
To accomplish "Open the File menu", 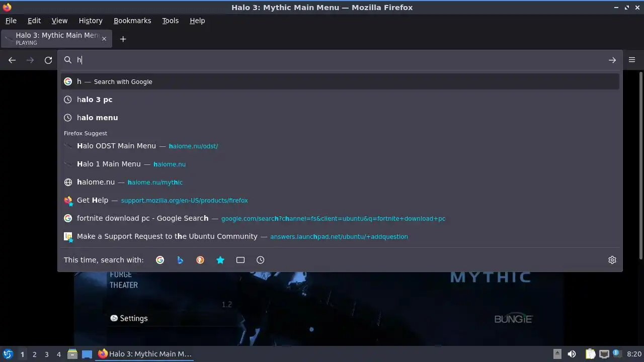I will tap(11, 21).
